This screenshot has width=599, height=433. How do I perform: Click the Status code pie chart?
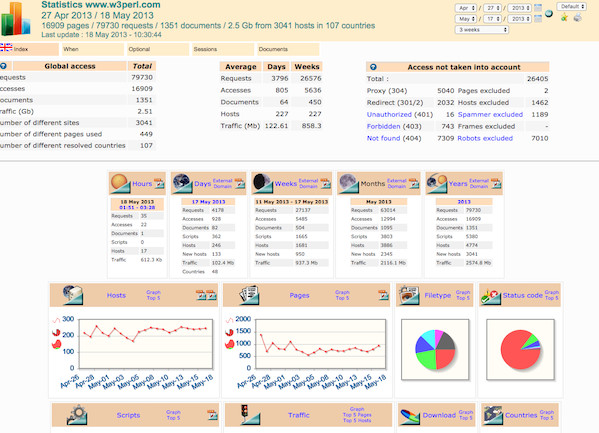point(520,350)
